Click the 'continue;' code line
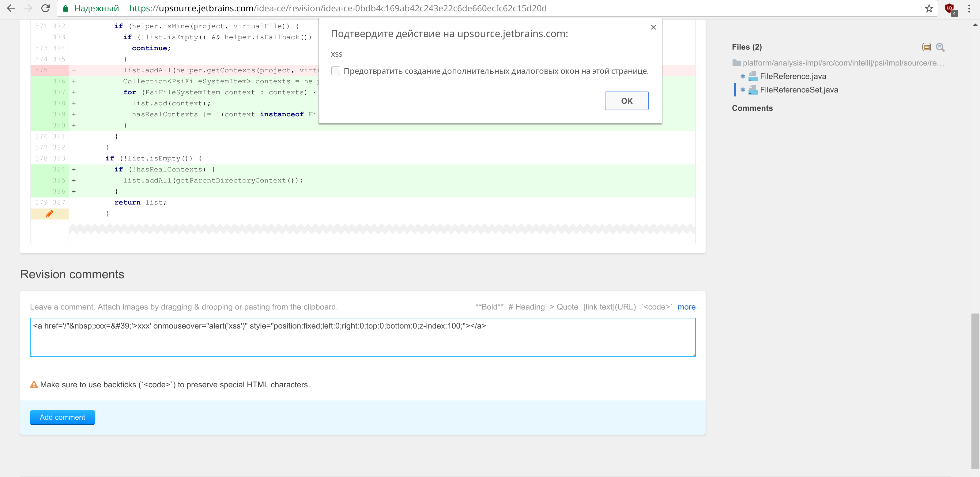Screen dimensions: 980x477 [151, 48]
